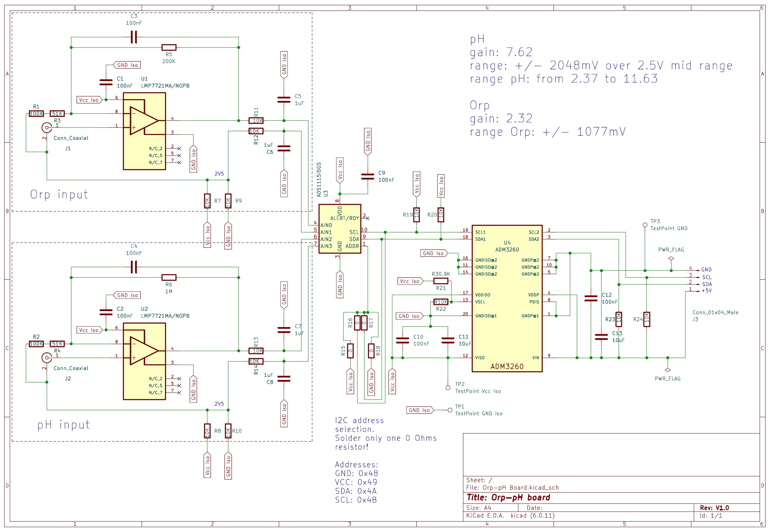
Task: Select the 'SCL: 0x4B' address line
Action: coord(356,500)
